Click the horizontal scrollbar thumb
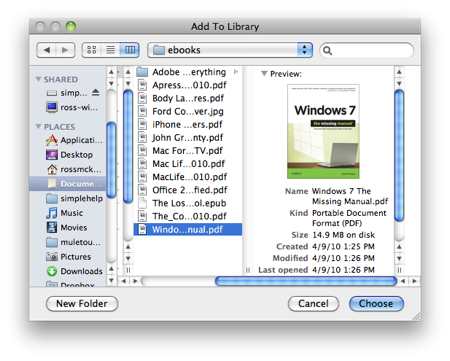Viewport: 450px width, 361px height. [305, 281]
